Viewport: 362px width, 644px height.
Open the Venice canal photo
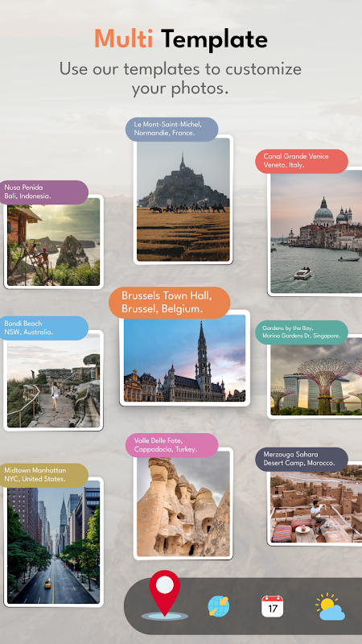pos(315,233)
